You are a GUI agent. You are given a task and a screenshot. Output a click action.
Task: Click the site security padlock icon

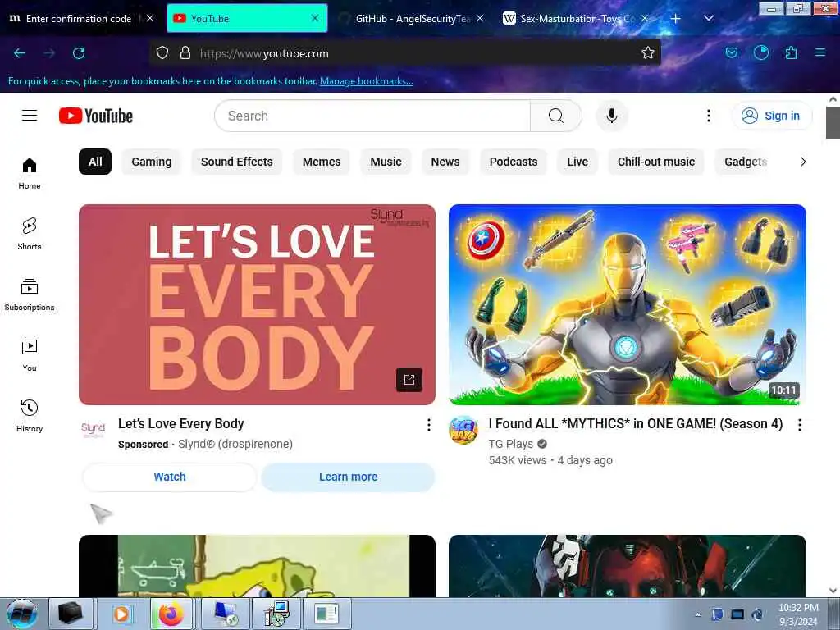[x=185, y=53]
